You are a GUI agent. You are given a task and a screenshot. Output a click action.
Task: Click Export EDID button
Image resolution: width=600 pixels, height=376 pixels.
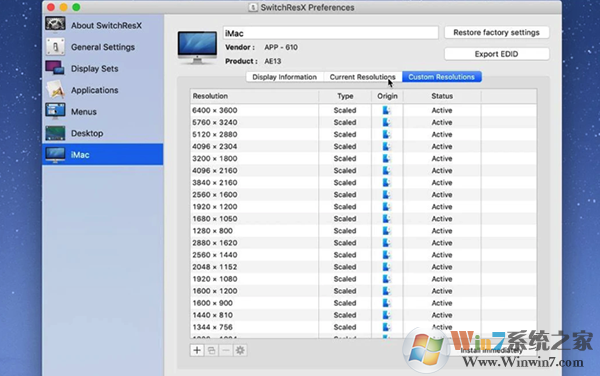tap(496, 54)
